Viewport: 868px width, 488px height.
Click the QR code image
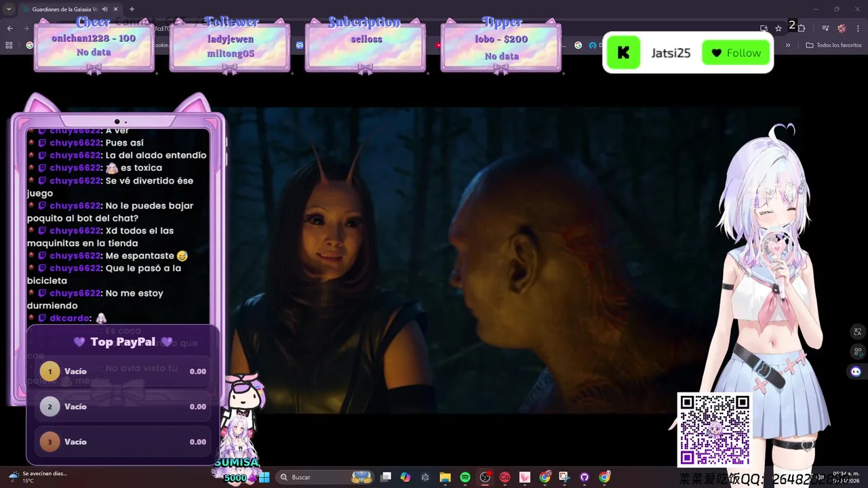click(715, 430)
